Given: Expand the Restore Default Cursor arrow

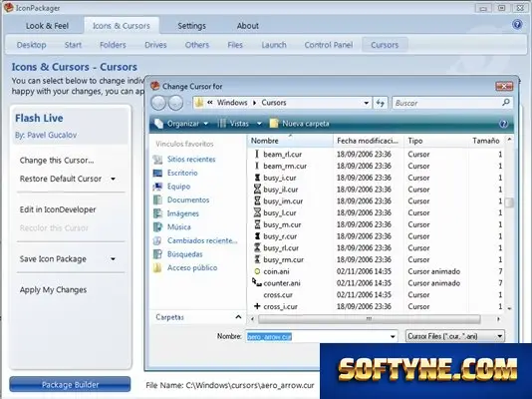Looking at the screenshot, I should (x=113, y=179).
